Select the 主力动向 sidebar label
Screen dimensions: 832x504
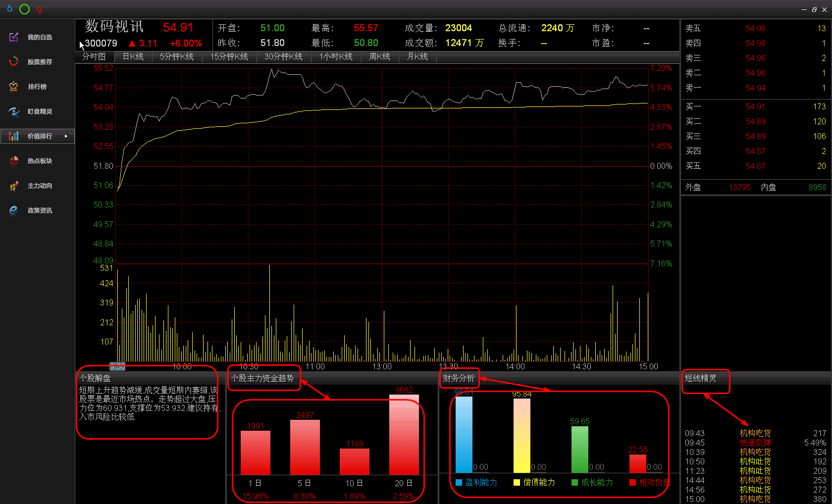click(x=40, y=186)
